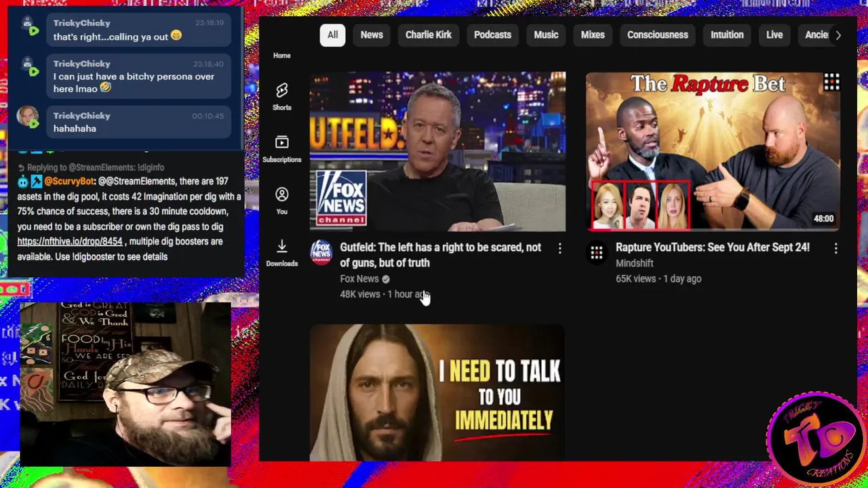Select the Live filter chip
The height and width of the screenshot is (488, 868).
tap(774, 35)
